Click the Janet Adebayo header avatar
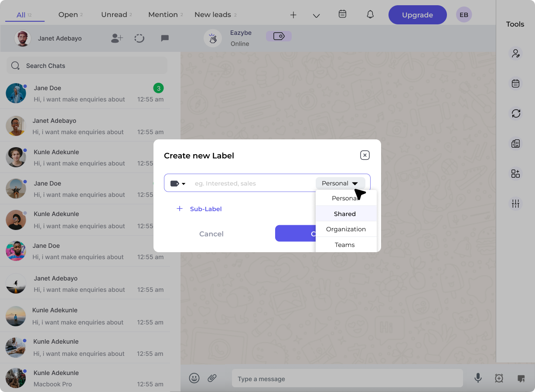The width and height of the screenshot is (535, 392). pyautogui.click(x=23, y=38)
